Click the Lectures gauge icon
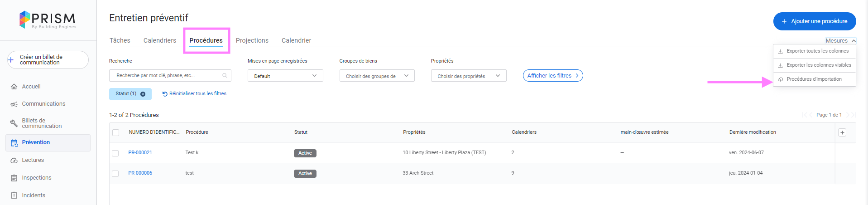The height and width of the screenshot is (205, 868). tap(14, 161)
